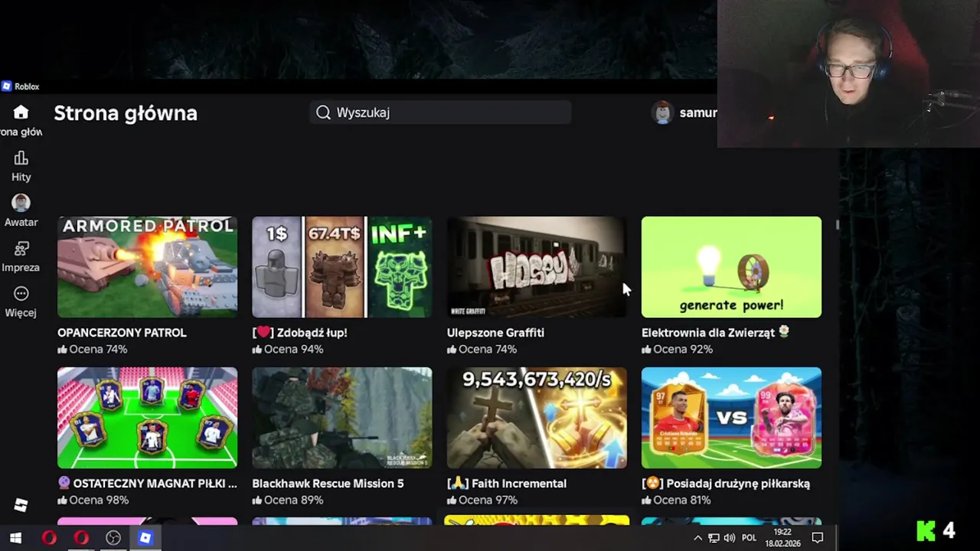Open the second Opera icon on taskbar
The width and height of the screenshot is (980, 551).
[81, 538]
